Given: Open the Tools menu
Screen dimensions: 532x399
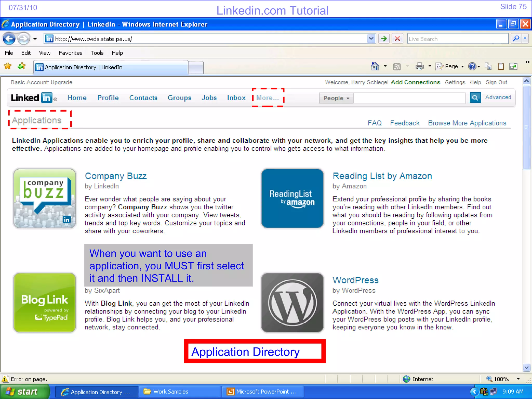Looking at the screenshot, I should click(97, 53).
